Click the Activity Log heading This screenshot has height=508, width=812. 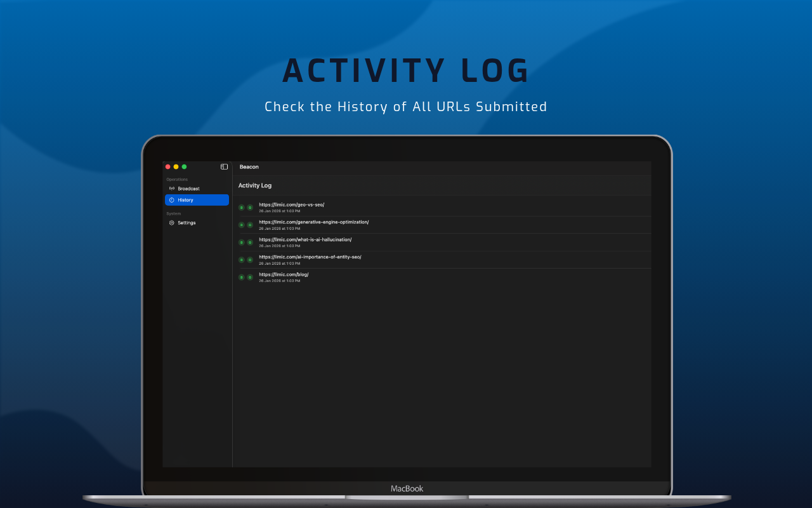(x=255, y=185)
